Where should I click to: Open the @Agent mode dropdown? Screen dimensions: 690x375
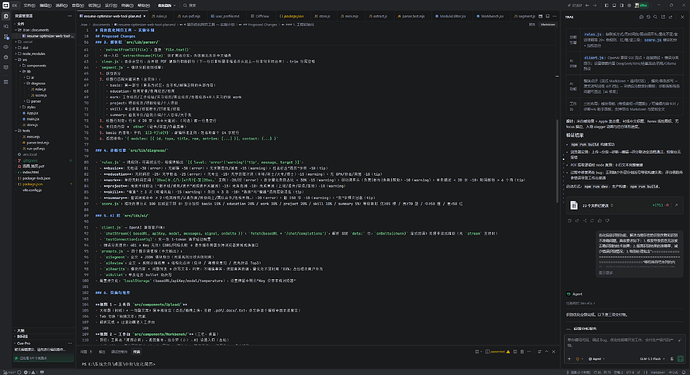(x=596, y=359)
